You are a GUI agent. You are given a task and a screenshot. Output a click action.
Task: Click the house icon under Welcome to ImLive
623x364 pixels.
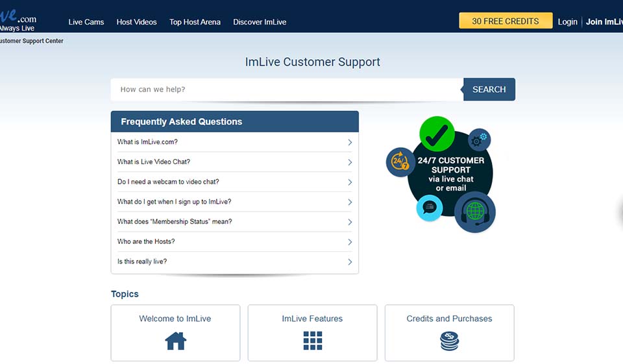[x=175, y=341]
